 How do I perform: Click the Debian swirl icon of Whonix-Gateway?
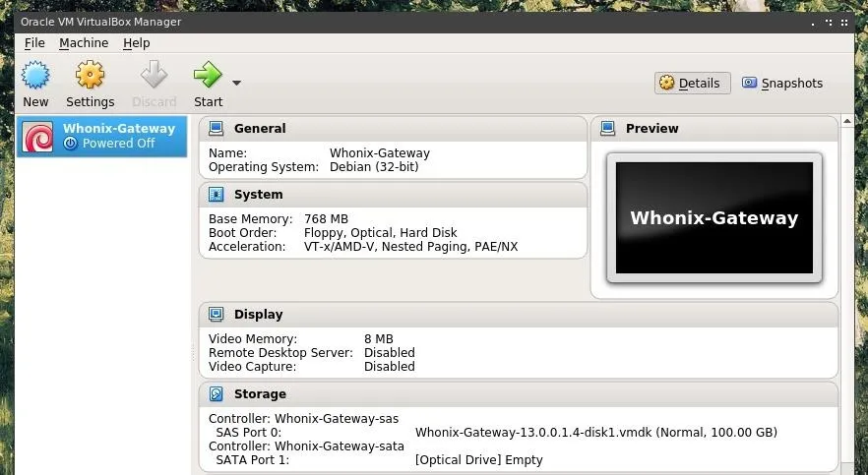37,137
